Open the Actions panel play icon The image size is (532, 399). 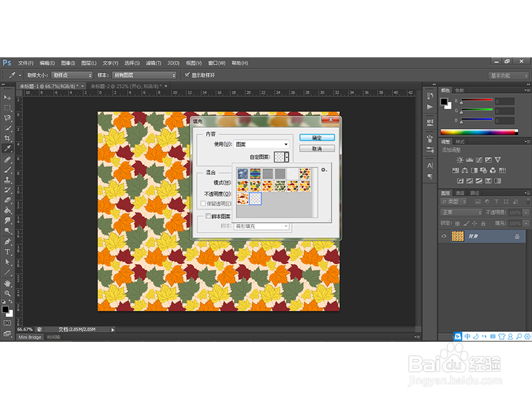430,107
